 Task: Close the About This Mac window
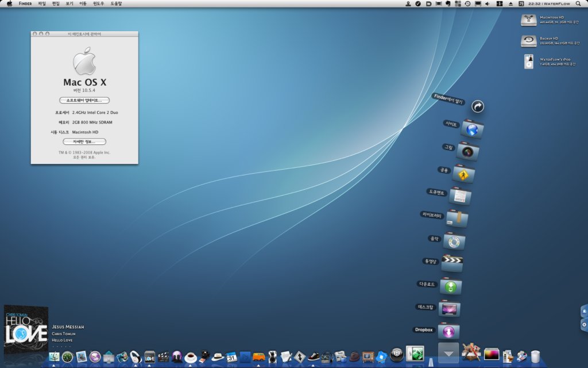[35, 34]
